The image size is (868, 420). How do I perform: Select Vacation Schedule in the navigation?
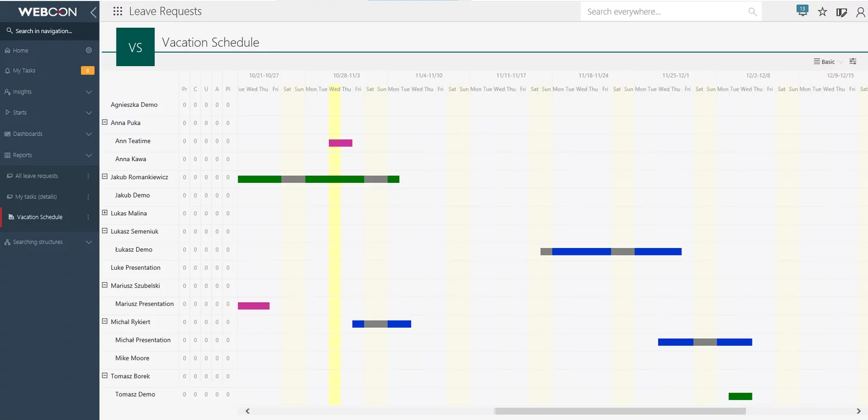point(40,217)
